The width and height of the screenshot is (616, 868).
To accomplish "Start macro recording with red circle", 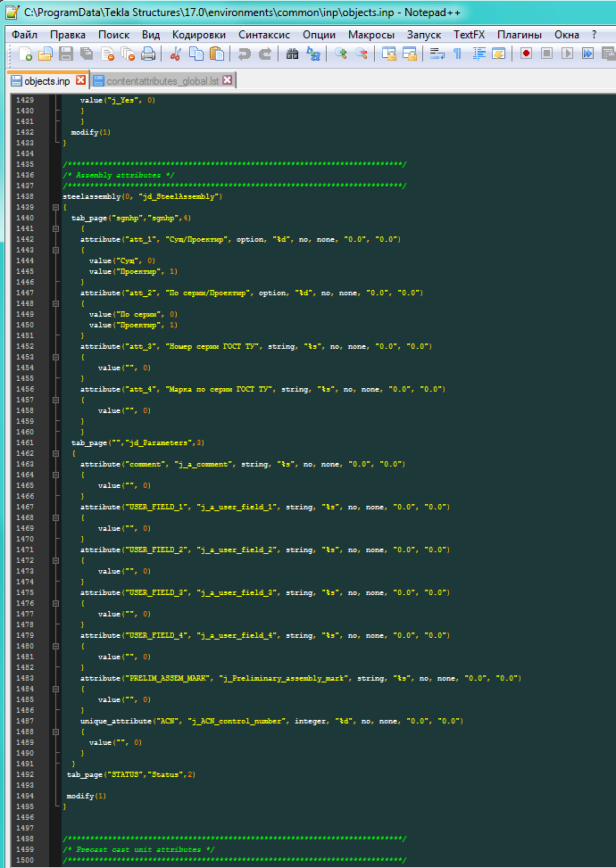I will click(x=526, y=54).
